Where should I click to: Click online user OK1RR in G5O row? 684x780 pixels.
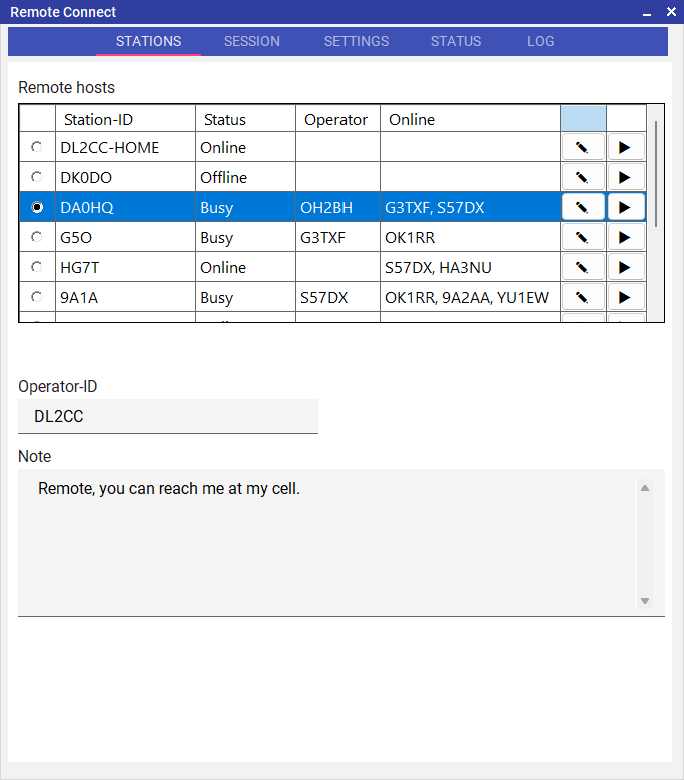[471, 237]
